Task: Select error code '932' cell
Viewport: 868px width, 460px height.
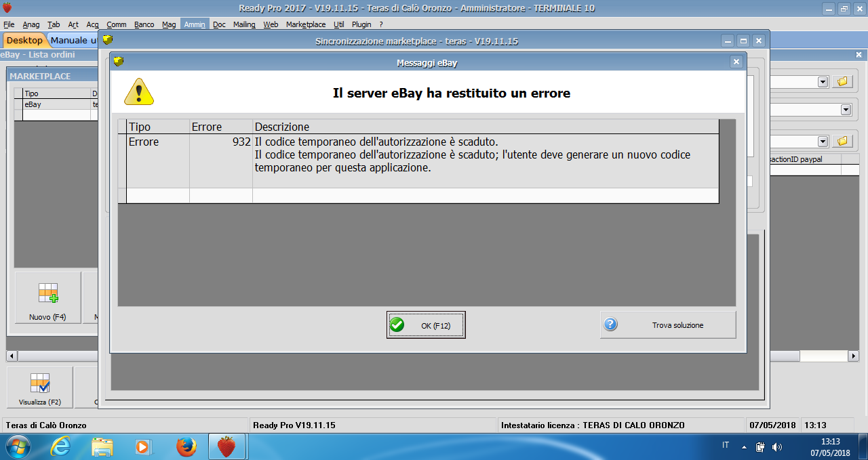Action: 221,161
